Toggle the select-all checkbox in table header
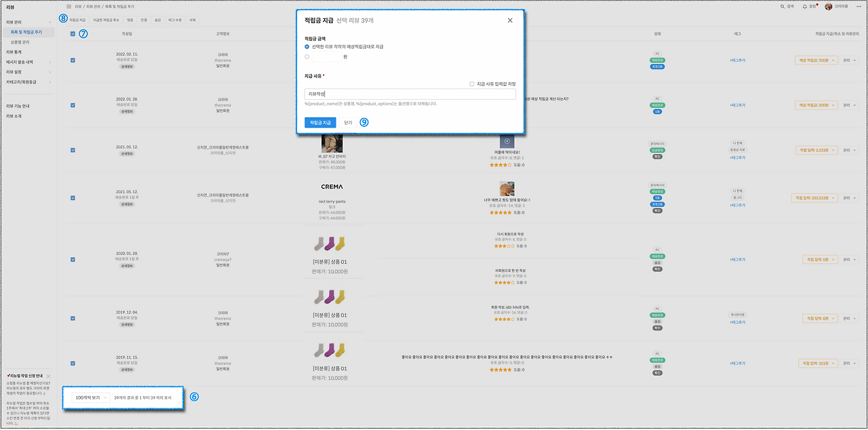Viewport: 868px width, 430px height. 73,33
